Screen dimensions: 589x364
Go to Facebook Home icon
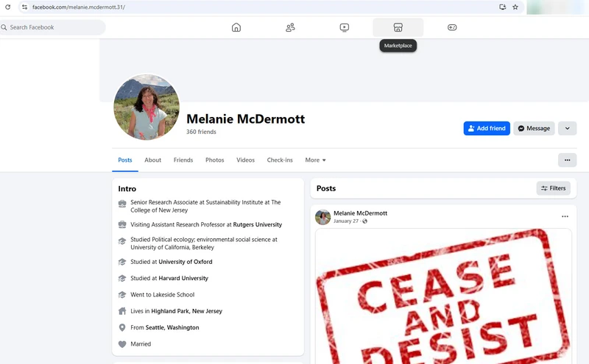pos(236,27)
